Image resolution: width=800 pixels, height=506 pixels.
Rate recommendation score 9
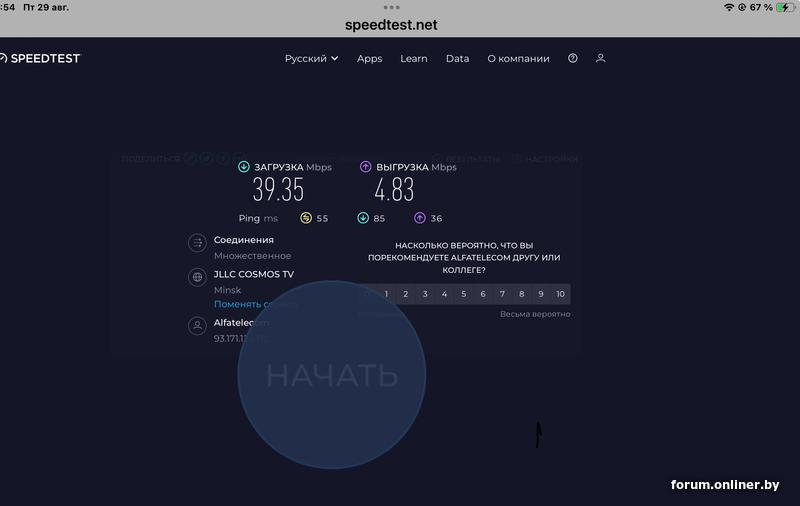[x=541, y=294]
